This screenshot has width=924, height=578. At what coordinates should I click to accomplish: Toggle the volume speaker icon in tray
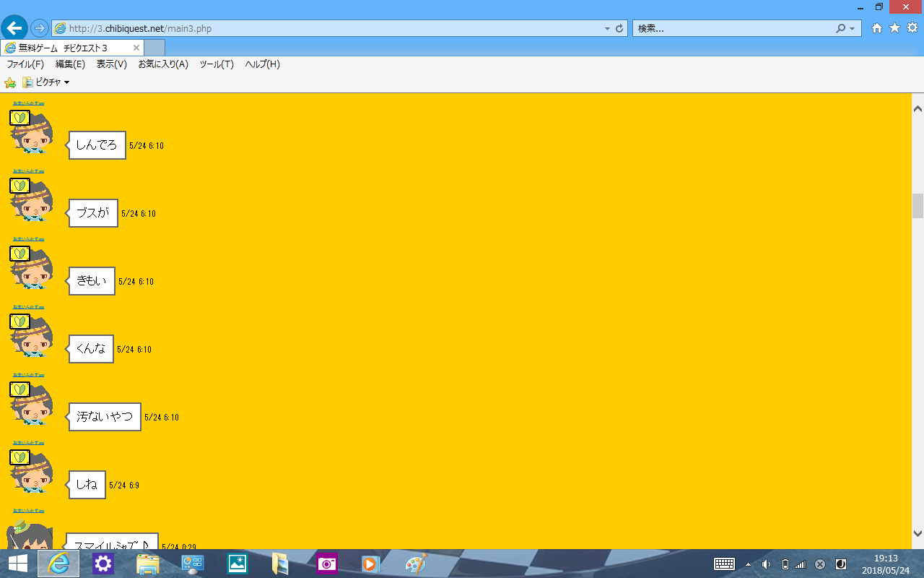tap(766, 564)
